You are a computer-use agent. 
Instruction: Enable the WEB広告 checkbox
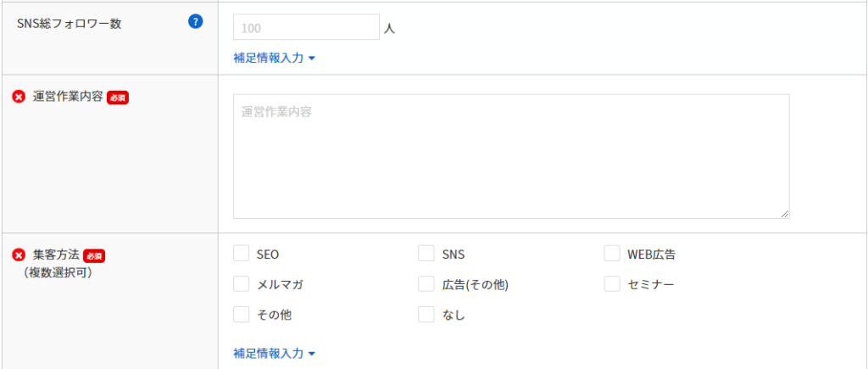tap(612, 254)
